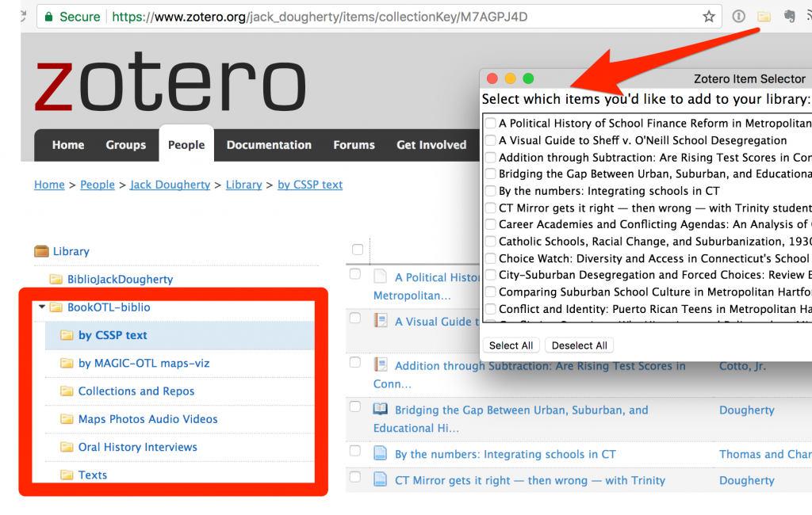Click the browser URL address field
Screen dimensions: 812x515
[377, 17]
